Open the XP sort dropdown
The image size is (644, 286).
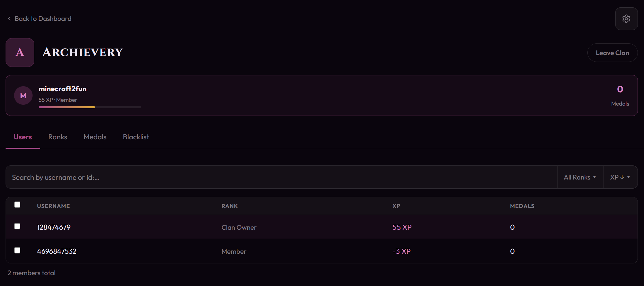tap(620, 177)
